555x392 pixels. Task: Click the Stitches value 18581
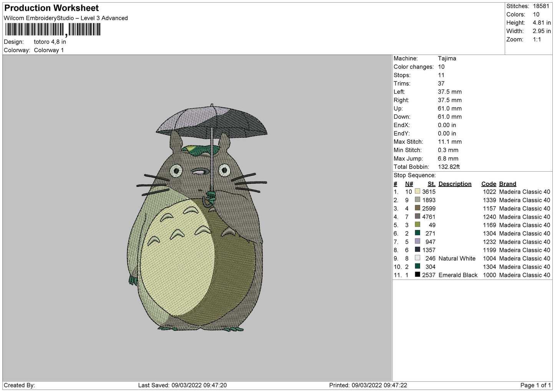(541, 6)
